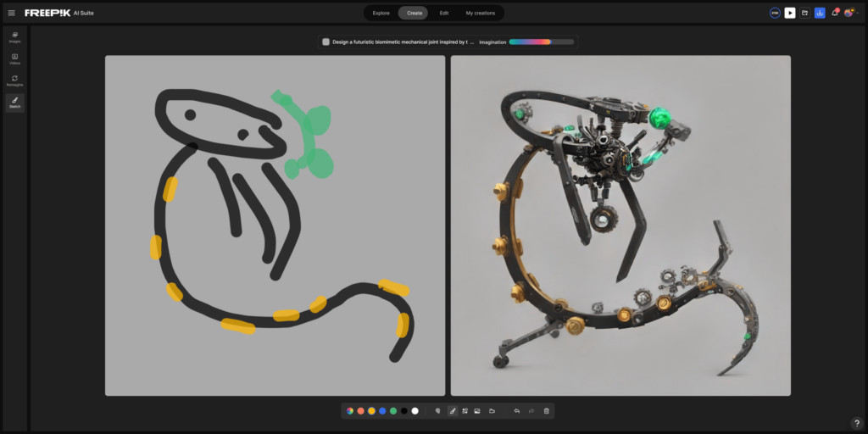Select the Sketch tool in sidebar
868x434 pixels.
click(x=14, y=103)
